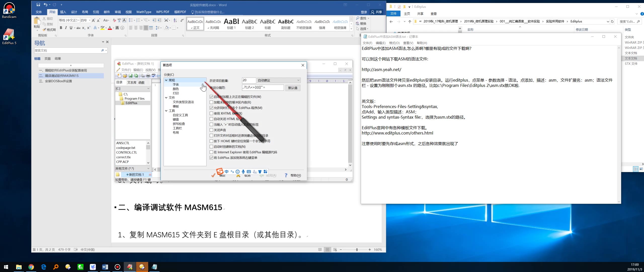Open the 布局 tab in Word ribbon
Screen dimensions: 644x272
85,12
